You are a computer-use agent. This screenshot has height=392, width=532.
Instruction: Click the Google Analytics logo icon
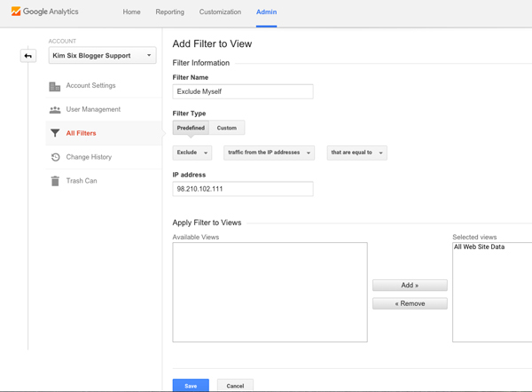coord(16,12)
